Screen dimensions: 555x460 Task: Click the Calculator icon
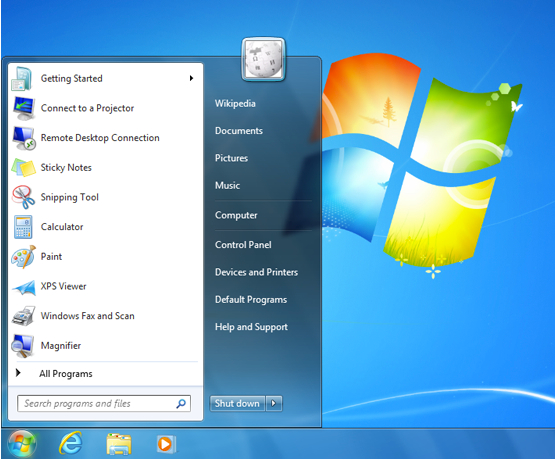(x=23, y=227)
